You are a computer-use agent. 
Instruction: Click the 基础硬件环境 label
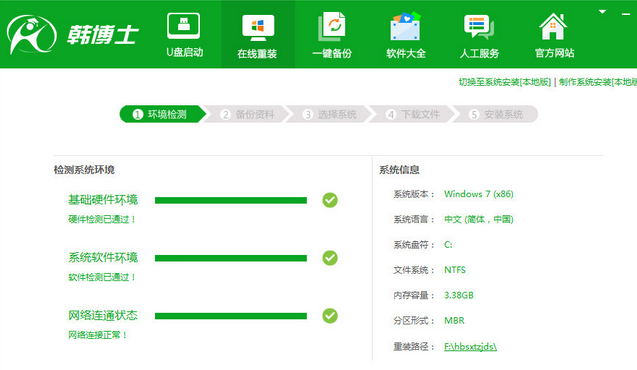pos(103,200)
